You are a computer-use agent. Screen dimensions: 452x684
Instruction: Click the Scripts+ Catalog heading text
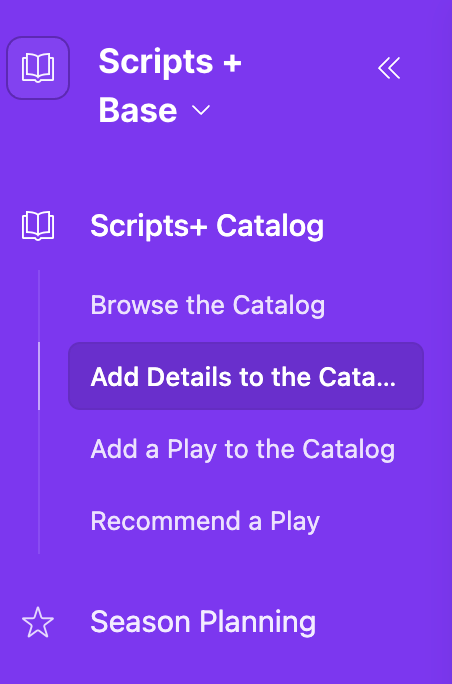[x=207, y=226]
